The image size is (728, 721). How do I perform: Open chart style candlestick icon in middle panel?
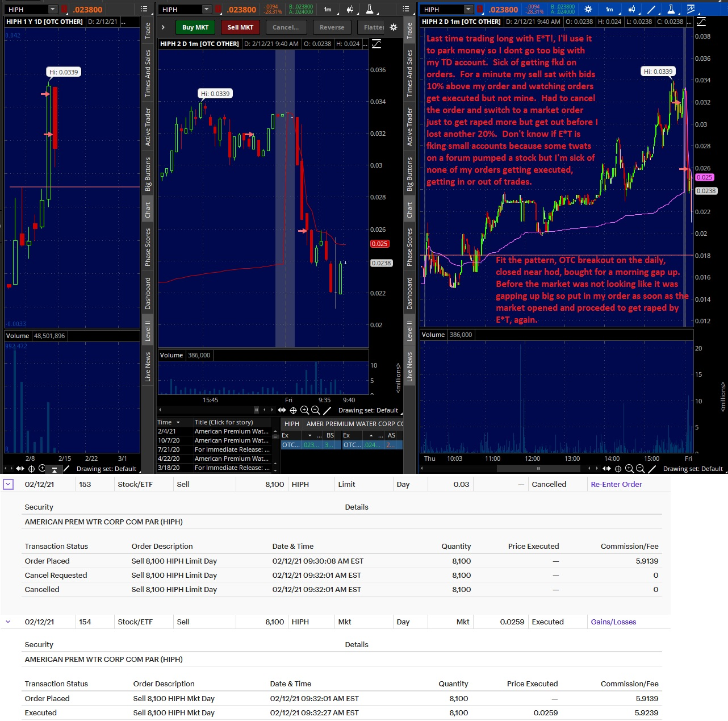(x=350, y=9)
